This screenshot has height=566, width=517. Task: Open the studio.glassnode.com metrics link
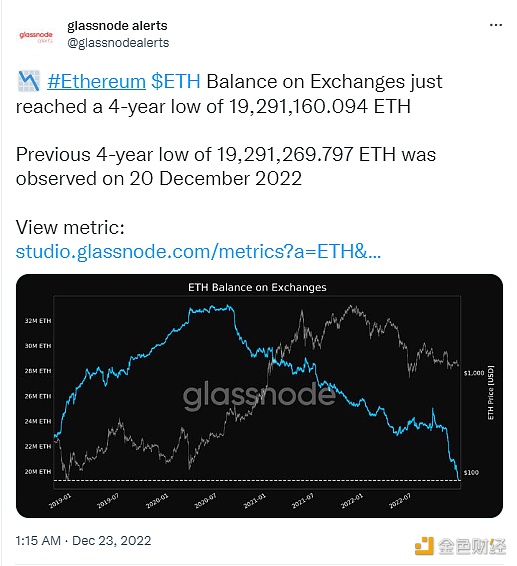198,252
